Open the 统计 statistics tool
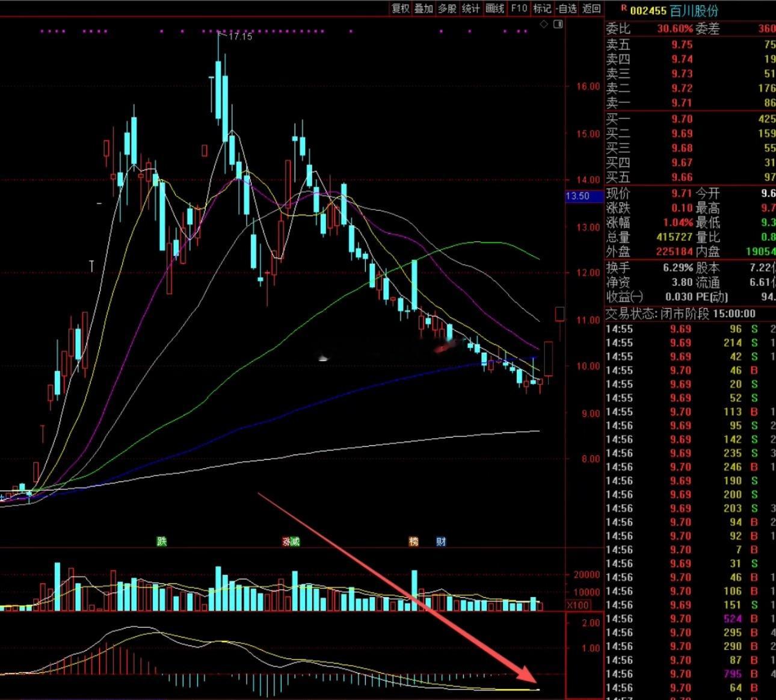776x700 pixels. pyautogui.click(x=471, y=8)
